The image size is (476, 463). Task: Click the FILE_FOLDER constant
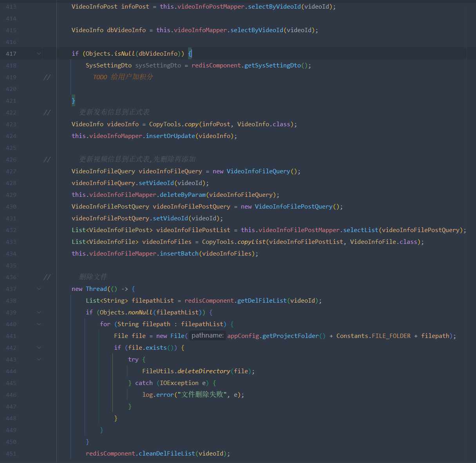point(391,336)
